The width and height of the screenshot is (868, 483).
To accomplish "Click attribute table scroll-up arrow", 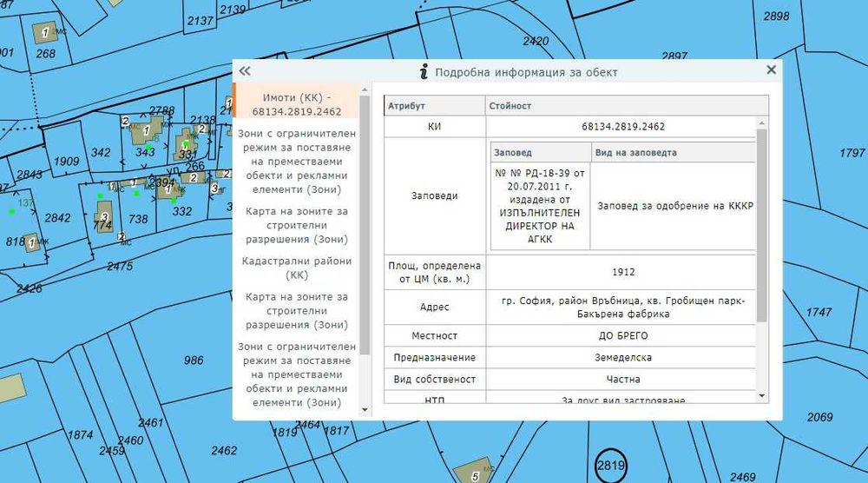I will point(762,123).
